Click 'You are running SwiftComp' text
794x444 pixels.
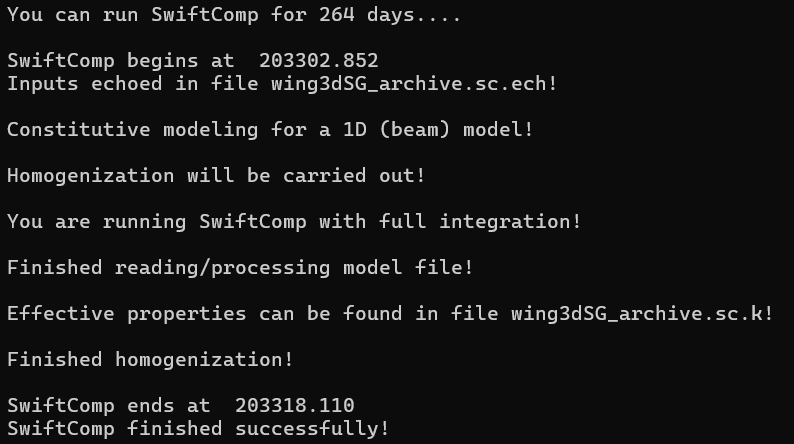pos(156,222)
